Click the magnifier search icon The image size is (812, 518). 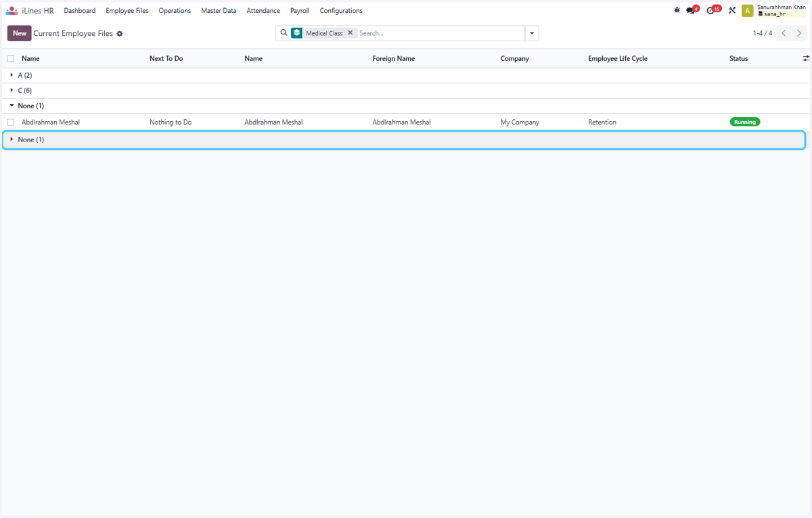tap(284, 33)
